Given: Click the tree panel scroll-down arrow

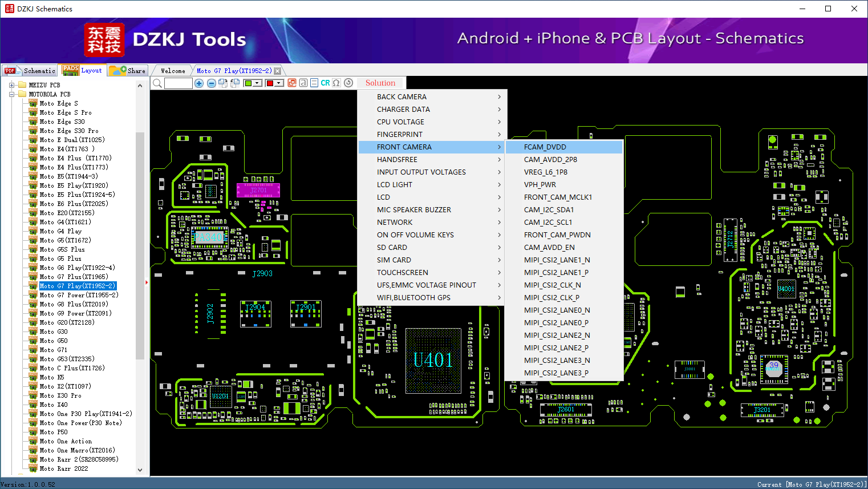Looking at the screenshot, I should [x=140, y=470].
